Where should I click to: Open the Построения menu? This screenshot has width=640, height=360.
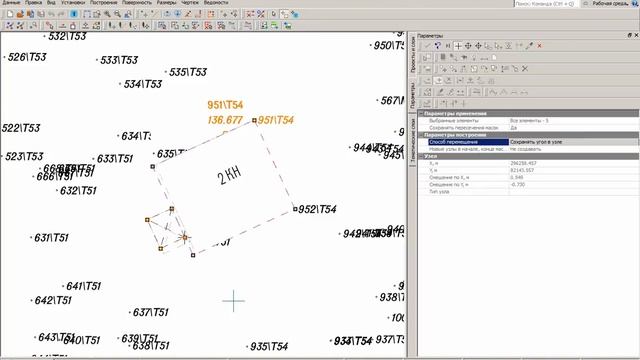(x=103, y=2)
